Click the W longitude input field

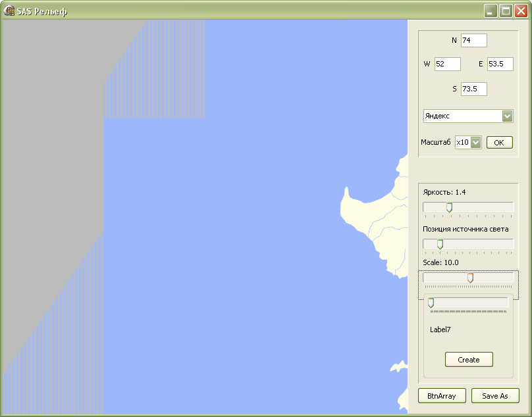[447, 64]
